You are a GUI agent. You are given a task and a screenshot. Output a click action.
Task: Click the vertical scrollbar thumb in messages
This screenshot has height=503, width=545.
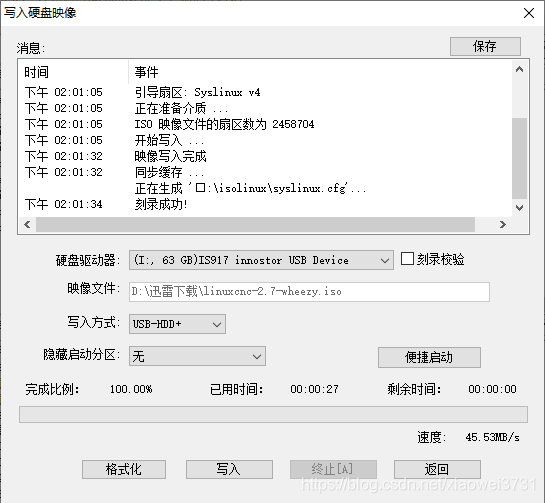[520, 158]
